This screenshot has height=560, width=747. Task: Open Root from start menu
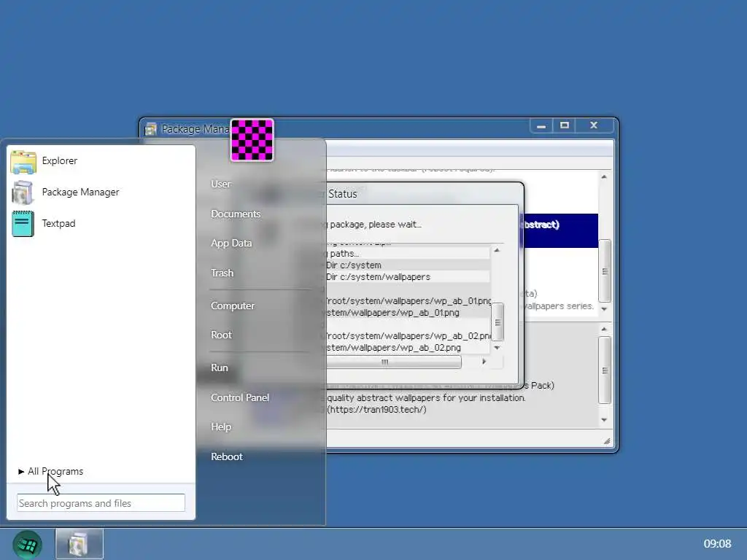tap(221, 335)
